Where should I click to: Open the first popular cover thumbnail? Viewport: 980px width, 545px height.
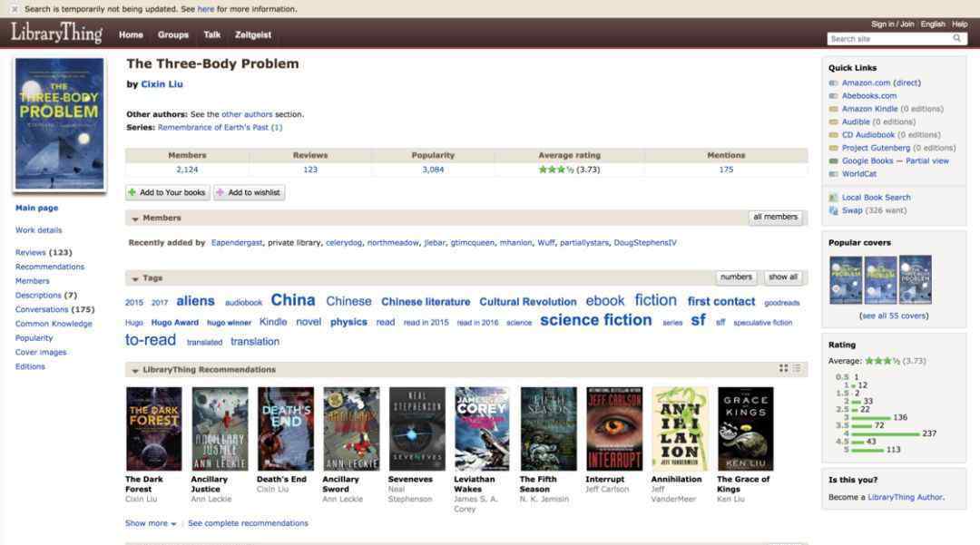click(x=846, y=279)
